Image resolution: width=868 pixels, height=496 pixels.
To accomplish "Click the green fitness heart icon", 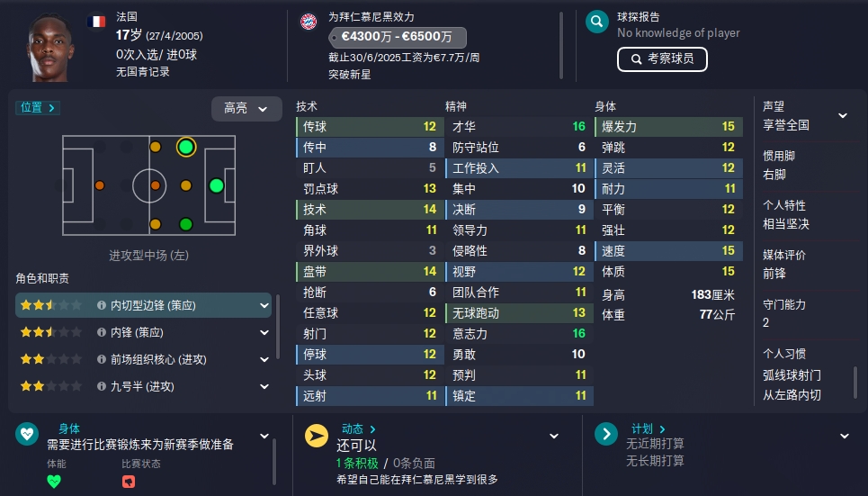I will 54,481.
